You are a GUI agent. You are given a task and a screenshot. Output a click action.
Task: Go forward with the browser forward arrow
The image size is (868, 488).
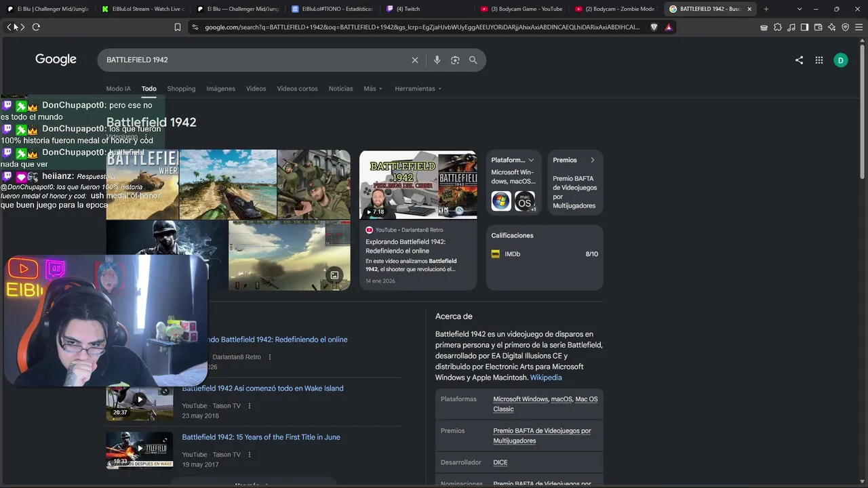click(x=22, y=27)
